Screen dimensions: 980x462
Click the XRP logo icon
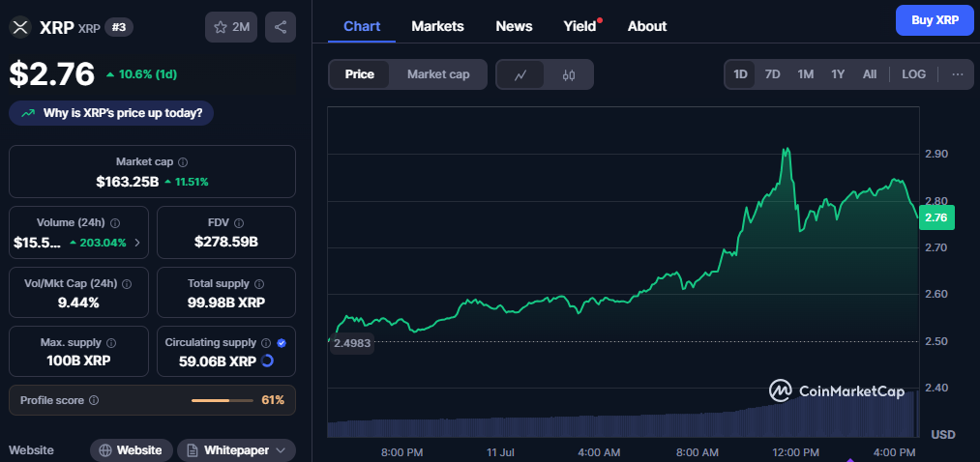(x=21, y=27)
